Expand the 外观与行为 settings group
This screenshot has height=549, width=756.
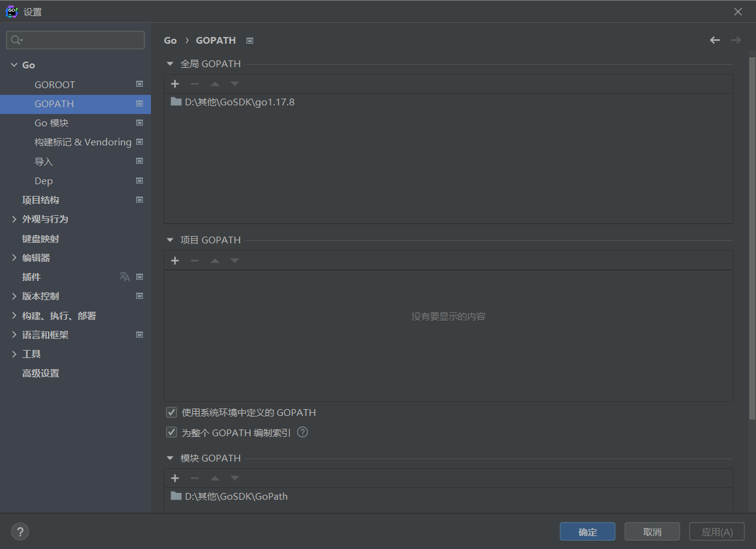point(14,219)
